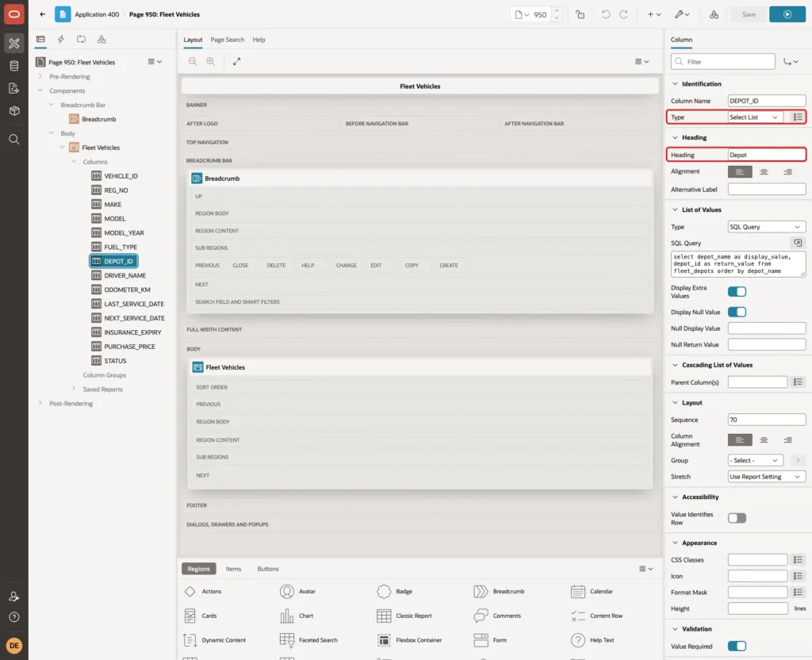Set column alignment to right
The image size is (812, 660).
[787, 440]
